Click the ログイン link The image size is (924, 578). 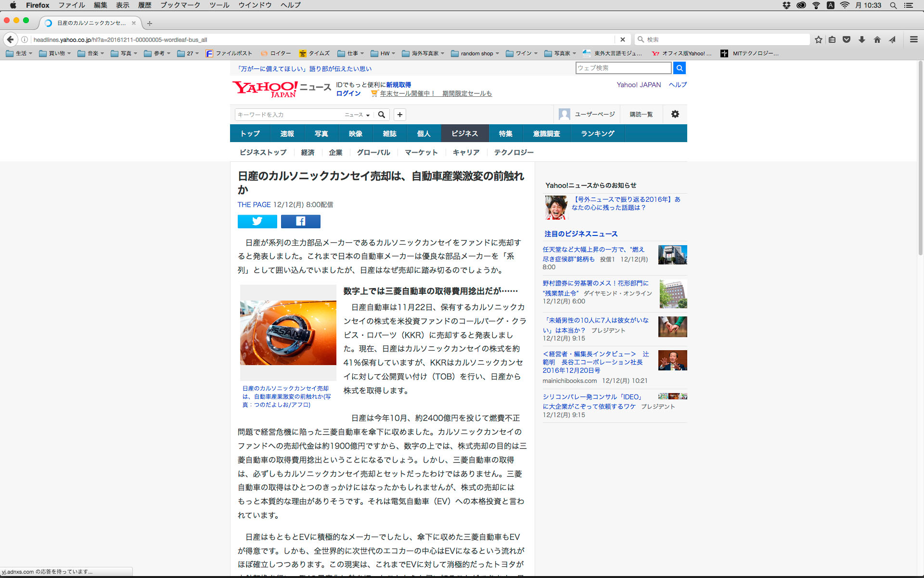[348, 93]
